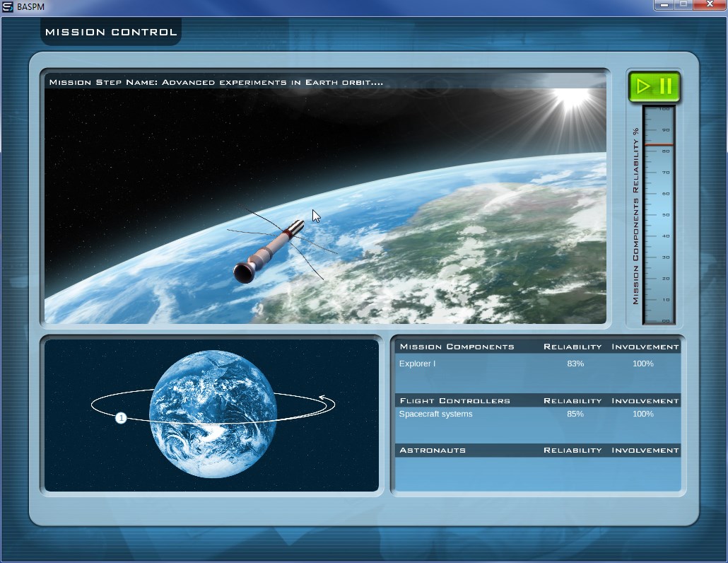This screenshot has height=563, width=728.
Task: Click the Mission Control title
Action: pos(111,32)
